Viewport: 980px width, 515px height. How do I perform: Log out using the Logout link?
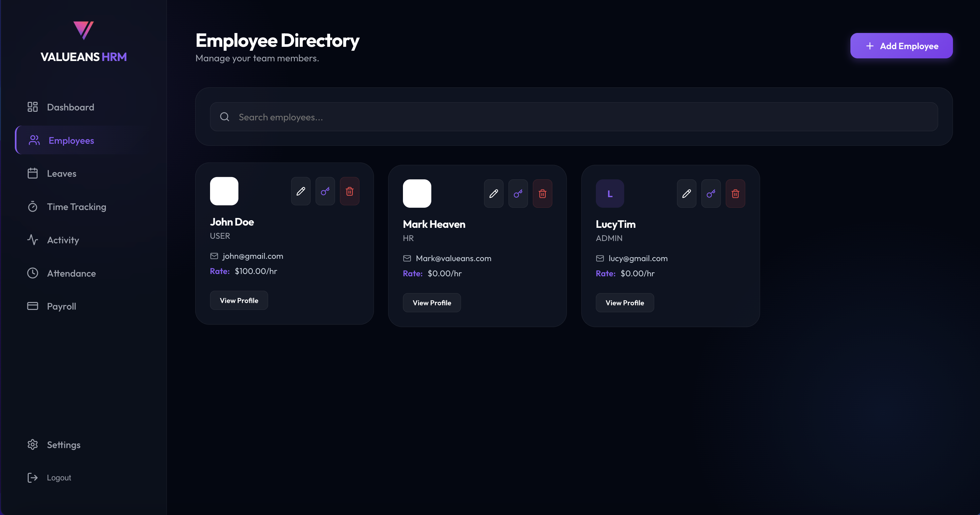[x=59, y=477]
